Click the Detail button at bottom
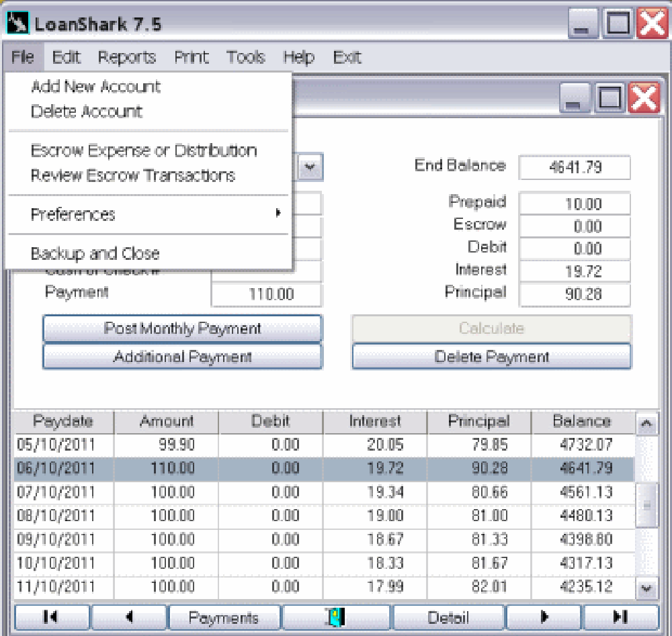Image resolution: width=672 pixels, height=636 pixels. point(448,617)
